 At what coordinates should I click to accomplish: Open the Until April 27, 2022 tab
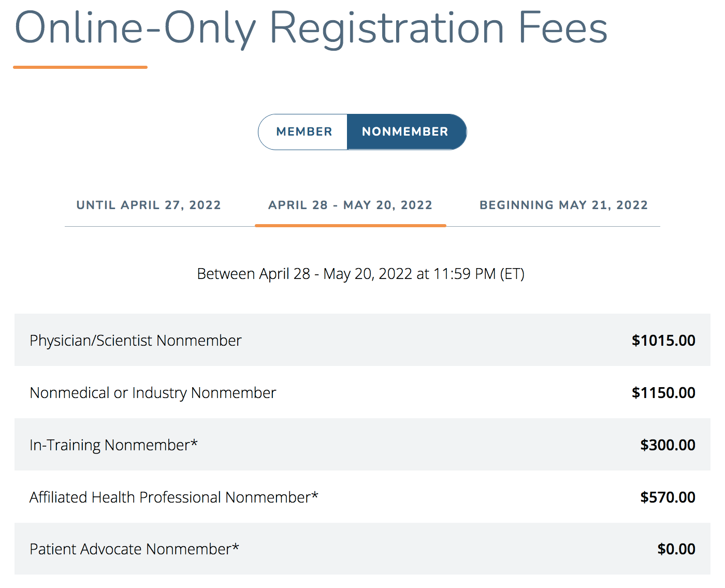click(149, 205)
